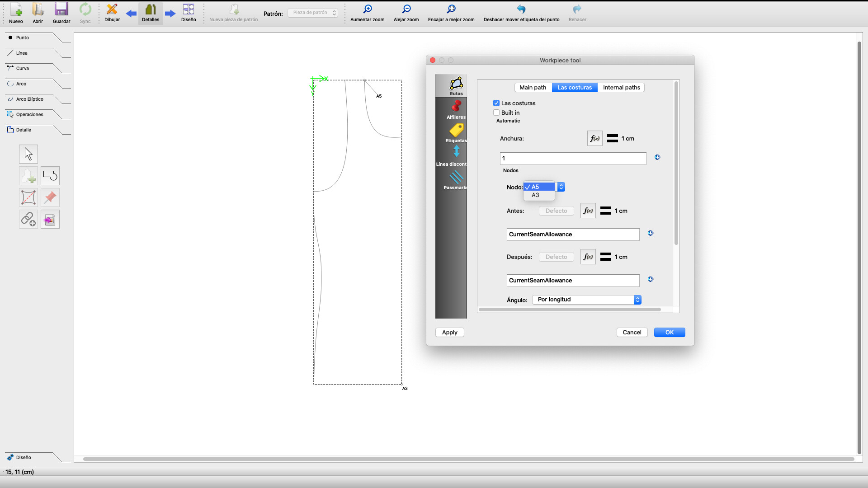Enable the Built in checkbox
This screenshot has height=488, width=868.
[496, 113]
